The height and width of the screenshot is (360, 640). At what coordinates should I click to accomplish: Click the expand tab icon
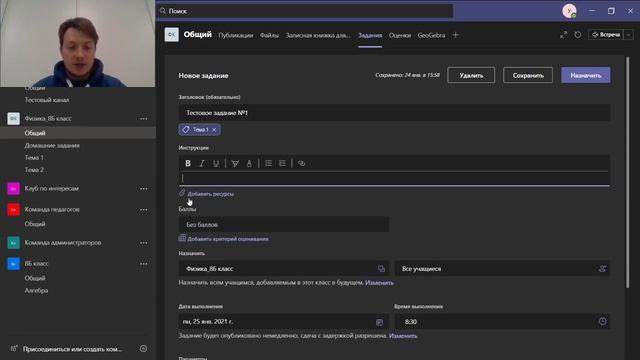coord(563,35)
